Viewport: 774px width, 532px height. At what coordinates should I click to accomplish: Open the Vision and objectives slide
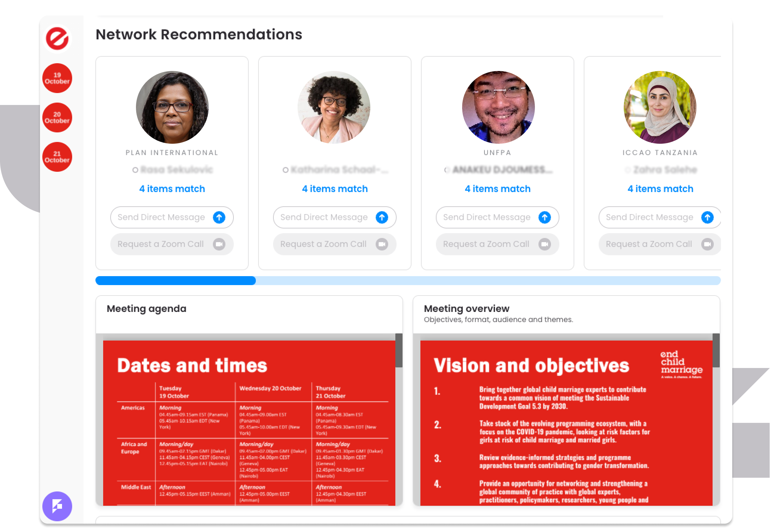[566, 423]
